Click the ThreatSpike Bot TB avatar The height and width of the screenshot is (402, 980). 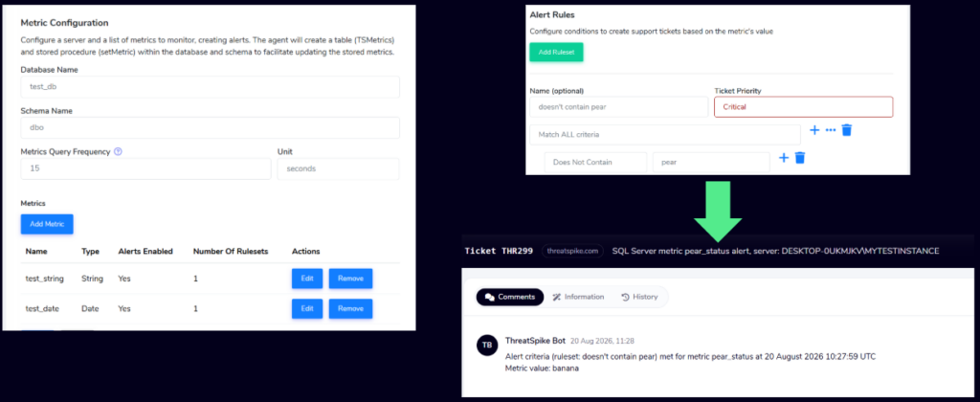pyautogui.click(x=487, y=346)
